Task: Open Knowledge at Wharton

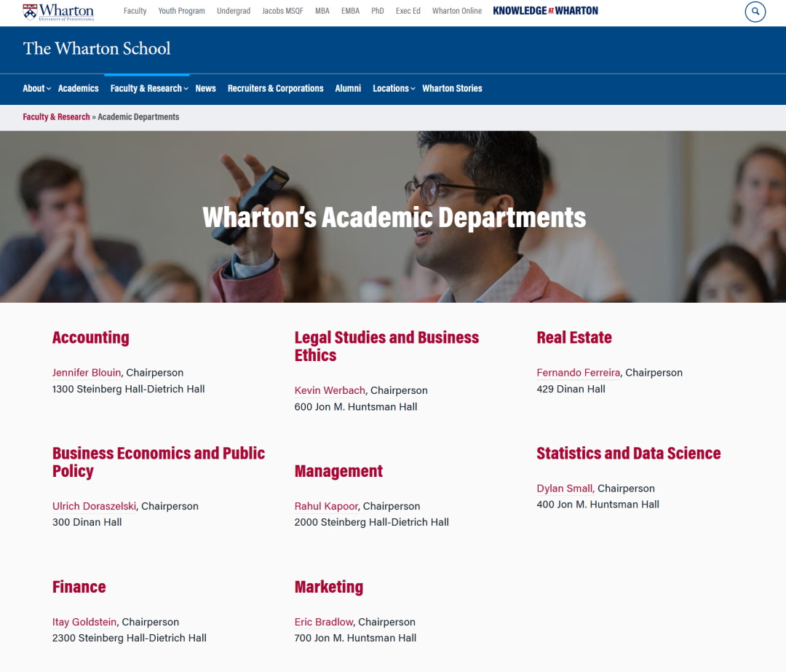Action: (x=545, y=11)
